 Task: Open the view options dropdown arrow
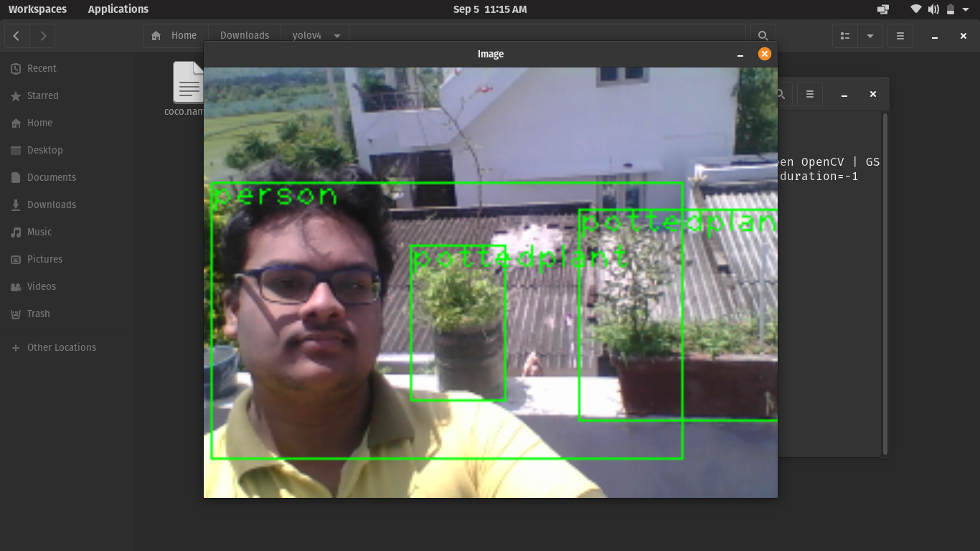point(870,35)
